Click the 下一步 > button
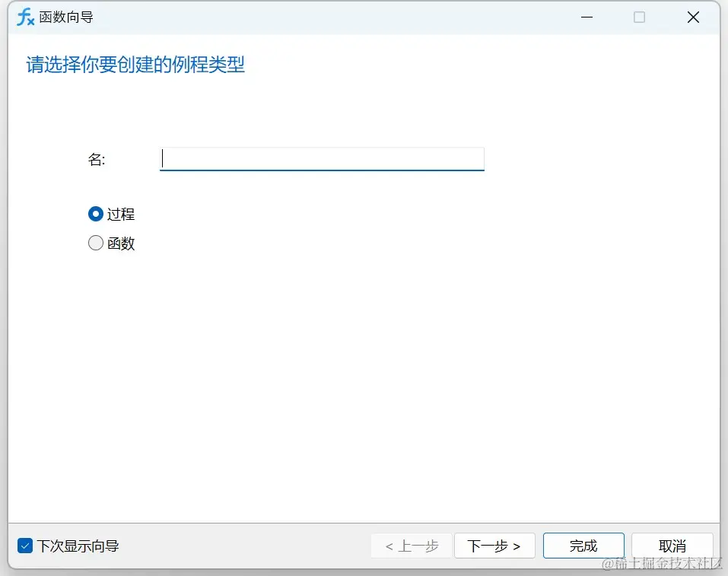This screenshot has height=576, width=728. pyautogui.click(x=494, y=546)
